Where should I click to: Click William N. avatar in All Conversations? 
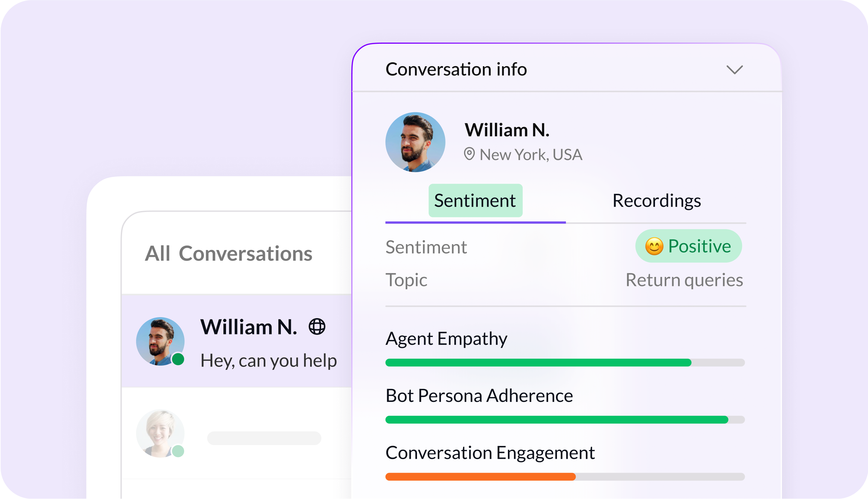[160, 341]
